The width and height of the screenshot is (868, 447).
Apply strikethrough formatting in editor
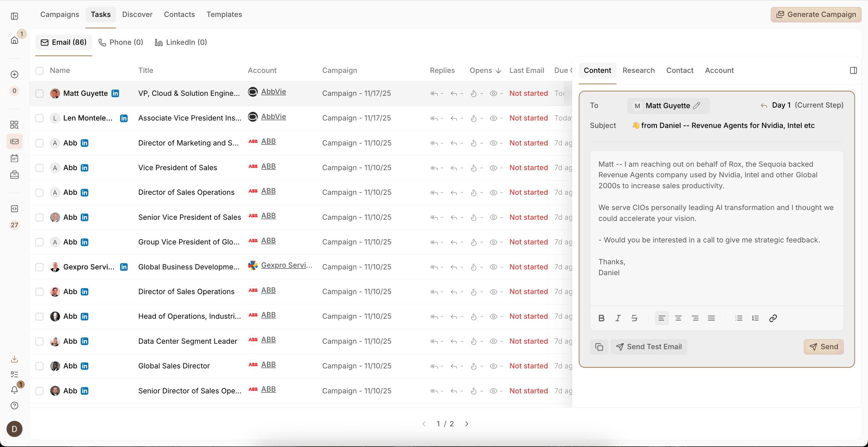[x=634, y=318]
